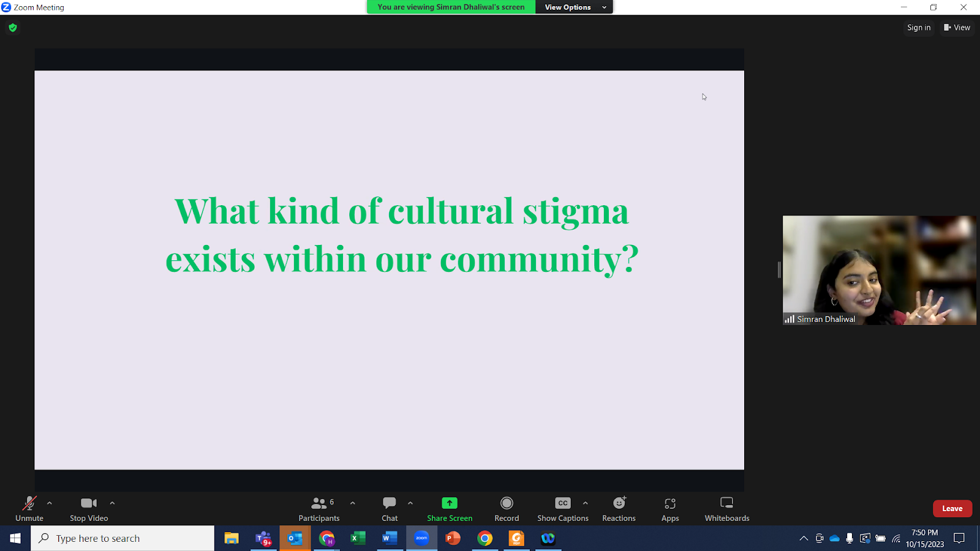Expand the View Options dropdown
980x551 pixels.
pos(575,7)
